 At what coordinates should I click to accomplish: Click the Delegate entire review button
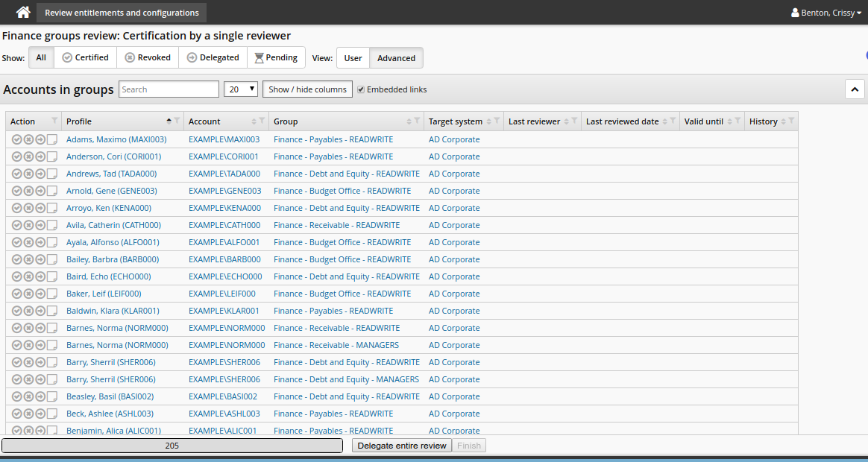402,446
